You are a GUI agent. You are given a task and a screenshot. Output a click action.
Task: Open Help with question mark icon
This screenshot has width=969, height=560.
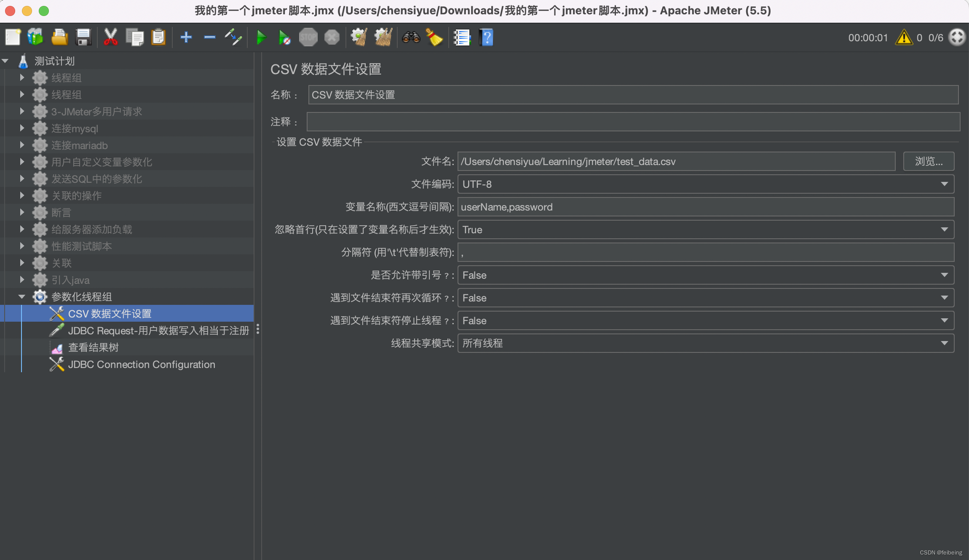point(486,37)
